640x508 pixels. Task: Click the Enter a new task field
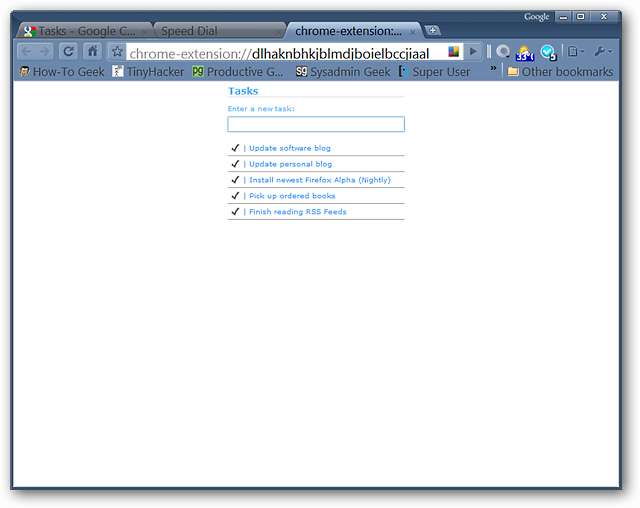316,124
